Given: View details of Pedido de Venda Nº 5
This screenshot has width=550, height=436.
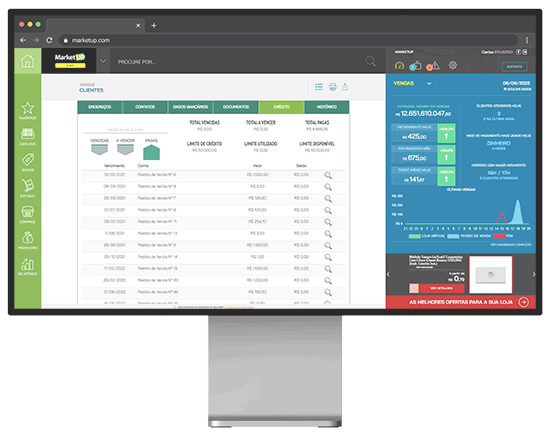Looking at the screenshot, I should (328, 246).
